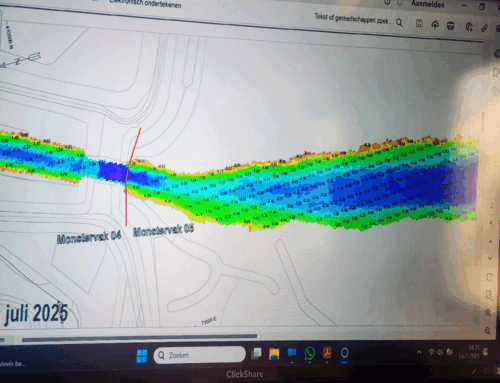The image size is (500, 383).
Task: Click the north arrow symbol on the map
Action: pyautogui.click(x=21, y=60)
